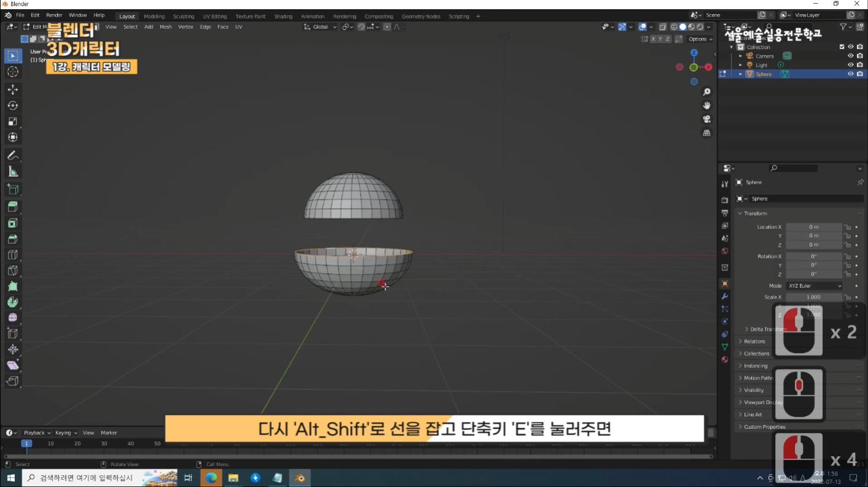868x487 pixels.
Task: Hide the Sphere object with its eye icon
Action: coord(851,74)
